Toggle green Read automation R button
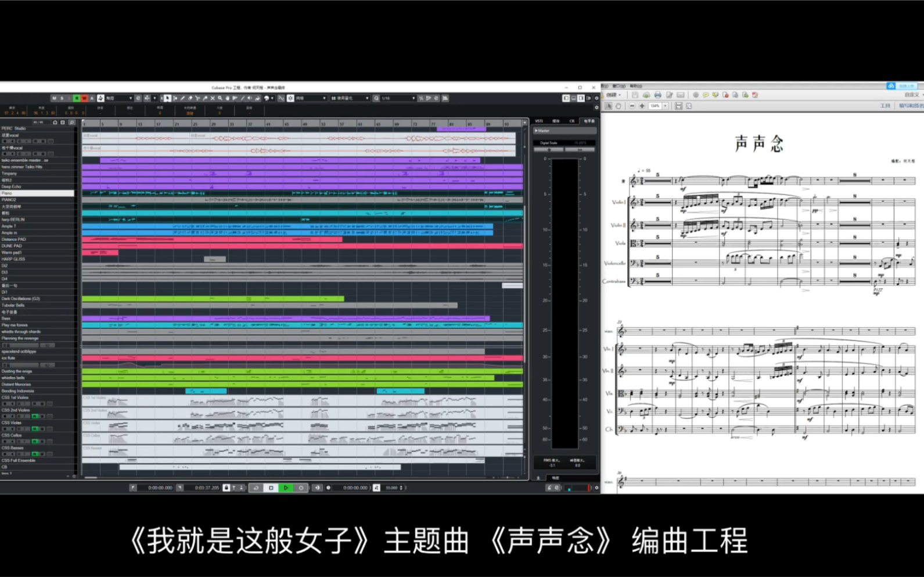 (x=77, y=98)
